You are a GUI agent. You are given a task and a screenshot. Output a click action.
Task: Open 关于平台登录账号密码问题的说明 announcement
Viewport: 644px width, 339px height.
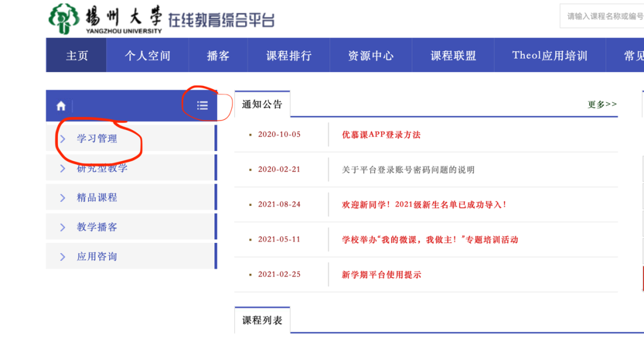408,169
